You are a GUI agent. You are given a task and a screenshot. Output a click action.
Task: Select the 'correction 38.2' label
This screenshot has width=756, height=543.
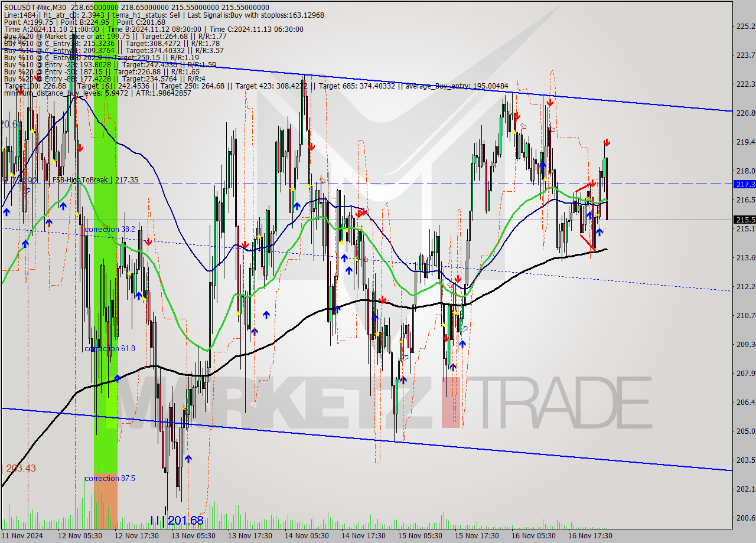(x=110, y=229)
